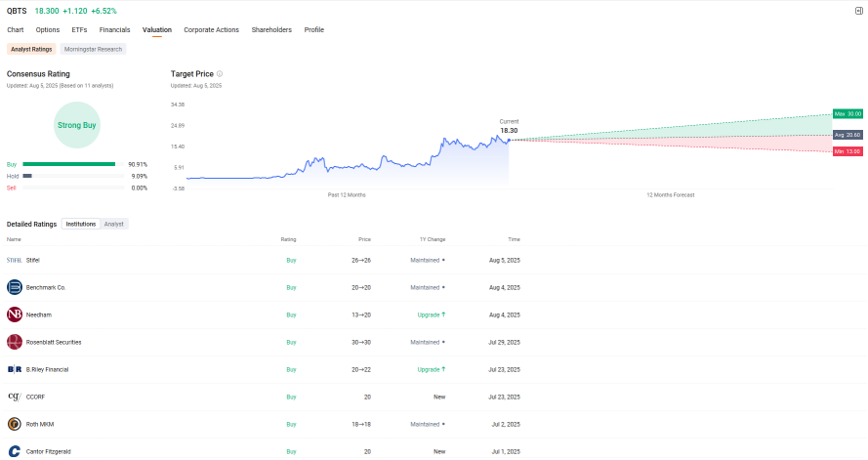Click the Name column header
This screenshot has height=460, width=868.
(x=14, y=239)
